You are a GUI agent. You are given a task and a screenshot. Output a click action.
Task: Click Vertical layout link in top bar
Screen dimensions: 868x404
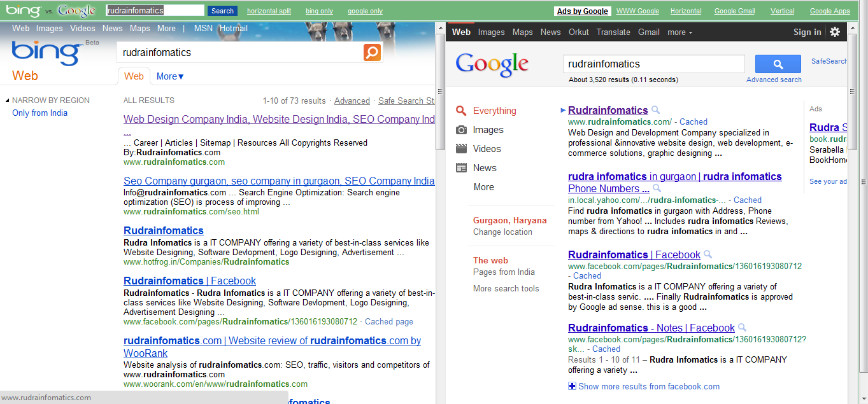[782, 11]
